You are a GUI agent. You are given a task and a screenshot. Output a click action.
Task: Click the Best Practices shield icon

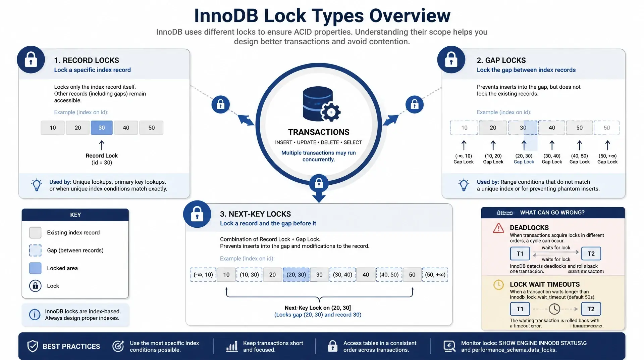click(x=33, y=346)
